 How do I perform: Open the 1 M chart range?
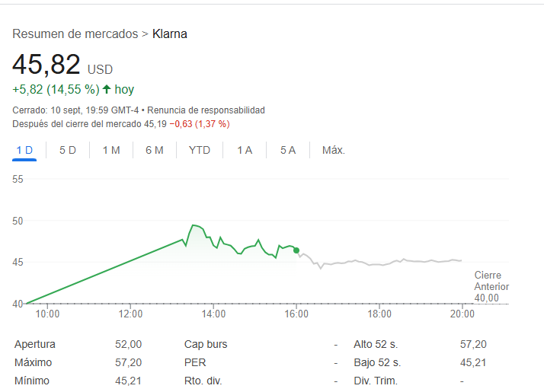click(x=111, y=150)
